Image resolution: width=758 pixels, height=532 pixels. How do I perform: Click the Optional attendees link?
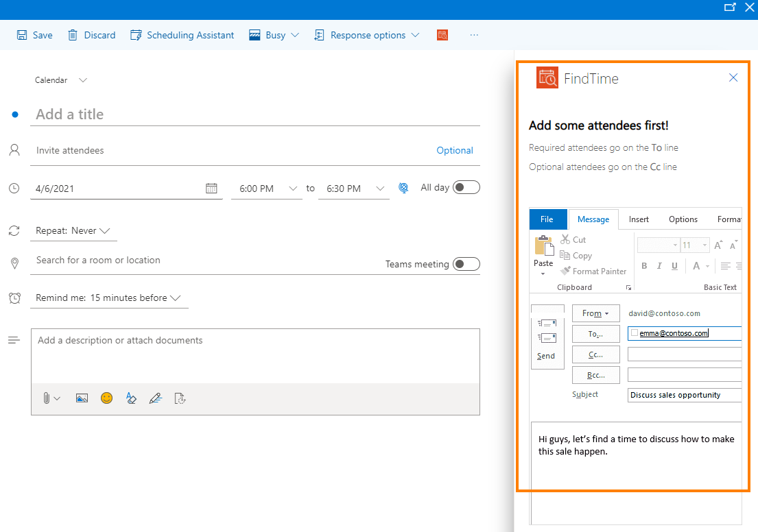click(454, 150)
